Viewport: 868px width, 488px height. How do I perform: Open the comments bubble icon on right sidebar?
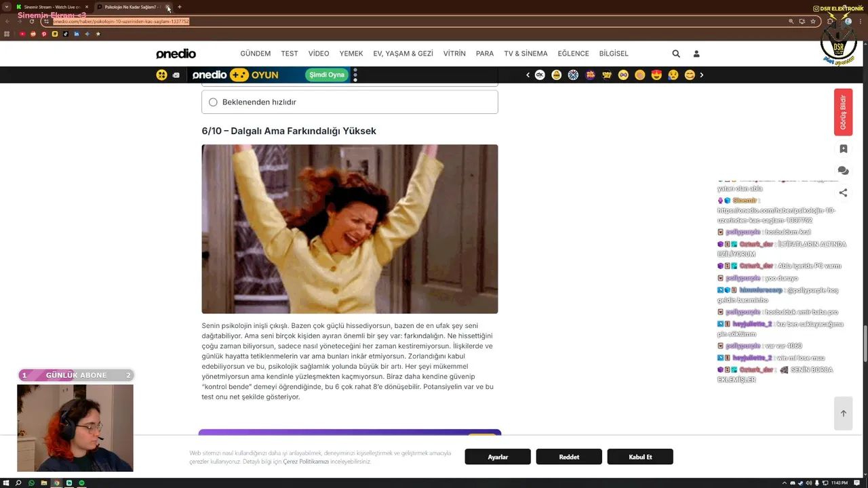click(843, 171)
